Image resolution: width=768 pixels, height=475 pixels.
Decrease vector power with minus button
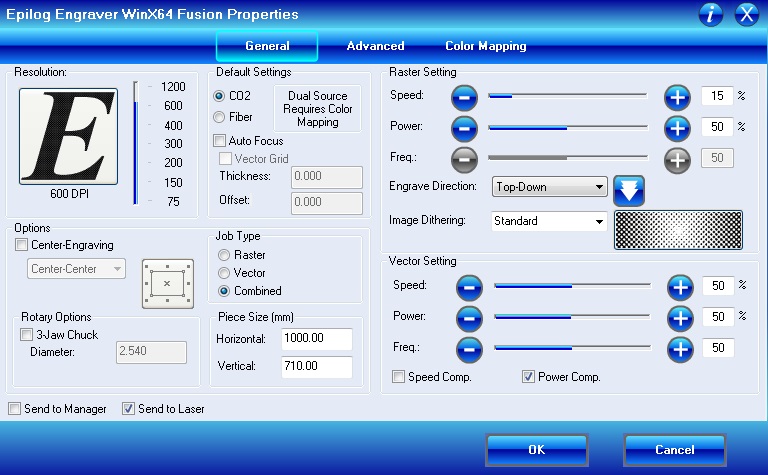coord(469,318)
